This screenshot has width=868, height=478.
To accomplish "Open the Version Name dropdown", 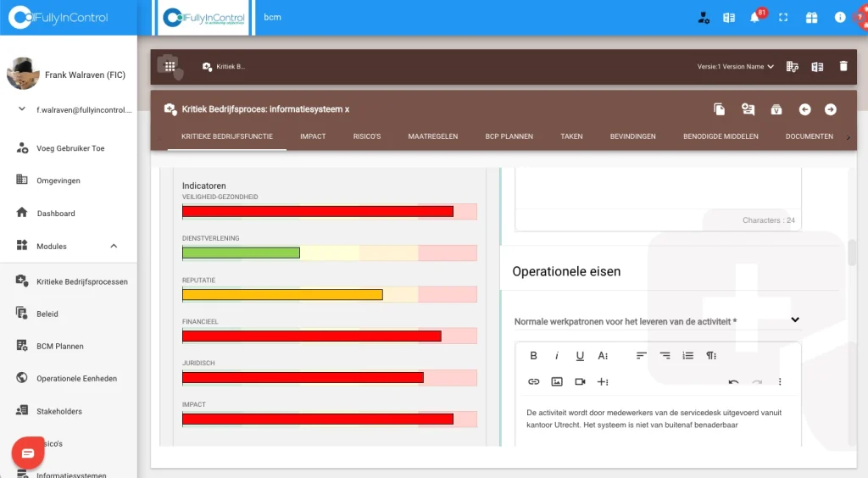I will coord(735,66).
